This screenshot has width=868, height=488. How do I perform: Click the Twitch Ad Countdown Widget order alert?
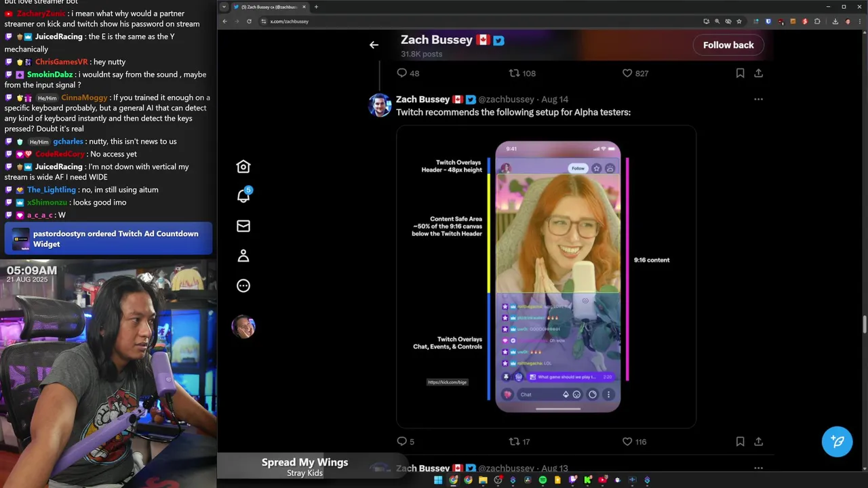pyautogui.click(x=108, y=239)
